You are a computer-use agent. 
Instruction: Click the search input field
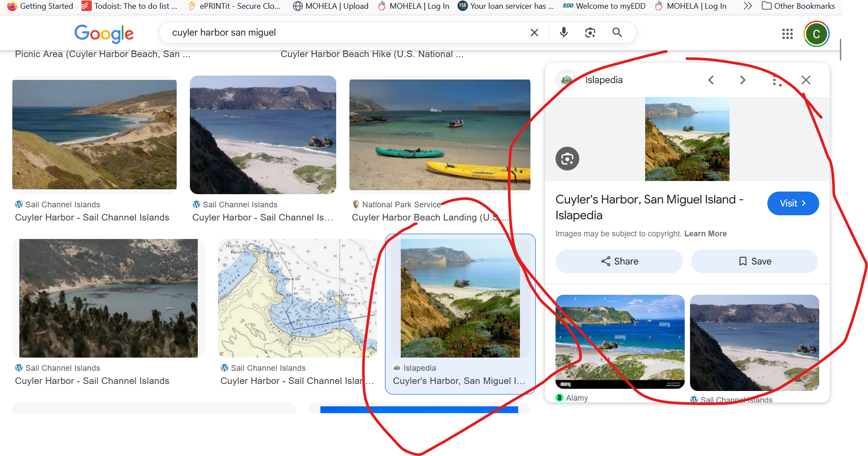click(343, 33)
